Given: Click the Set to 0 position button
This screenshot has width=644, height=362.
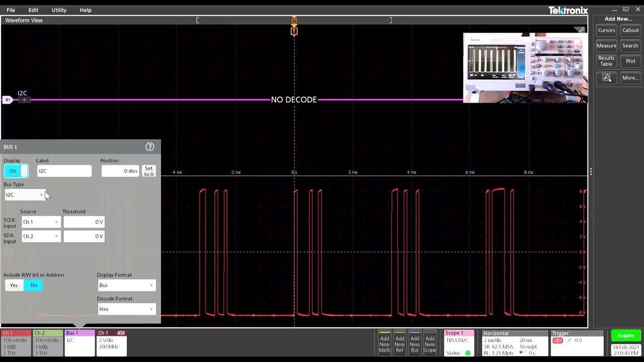Looking at the screenshot, I should pyautogui.click(x=148, y=171).
